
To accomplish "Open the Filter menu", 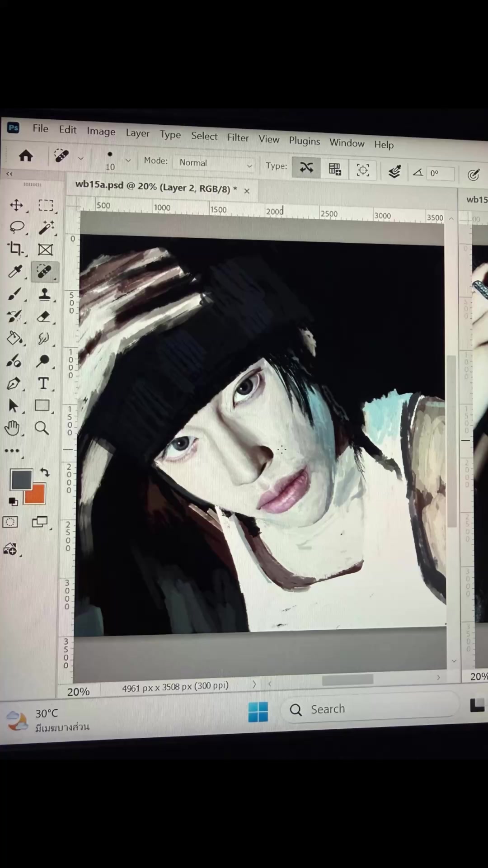I will point(238,137).
